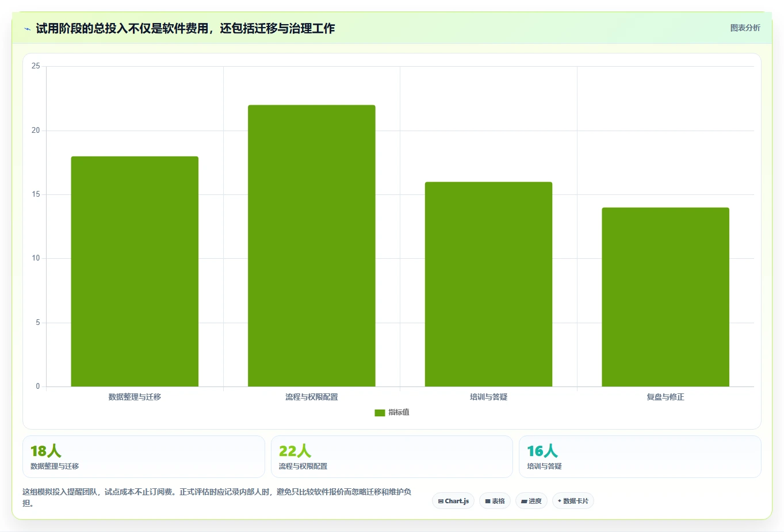Image resolution: width=784 pixels, height=532 pixels.
Task: Click 流程与权限配置 caption in stat card
Action: click(303, 466)
